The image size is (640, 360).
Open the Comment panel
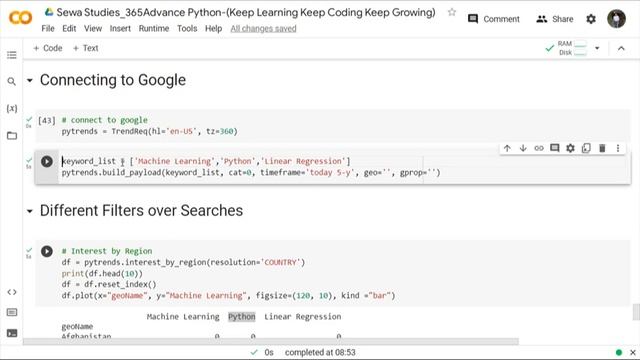tap(494, 19)
